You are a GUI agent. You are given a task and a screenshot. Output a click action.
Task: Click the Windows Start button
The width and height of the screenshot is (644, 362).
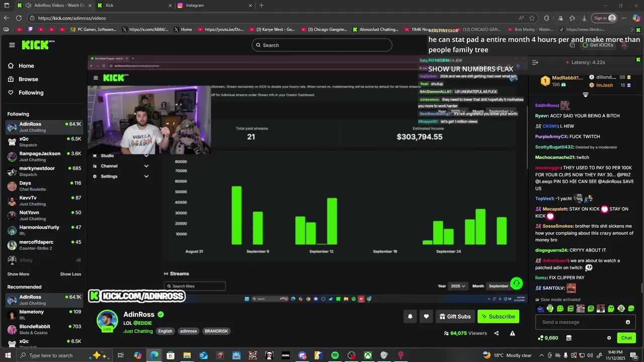(x=8, y=355)
